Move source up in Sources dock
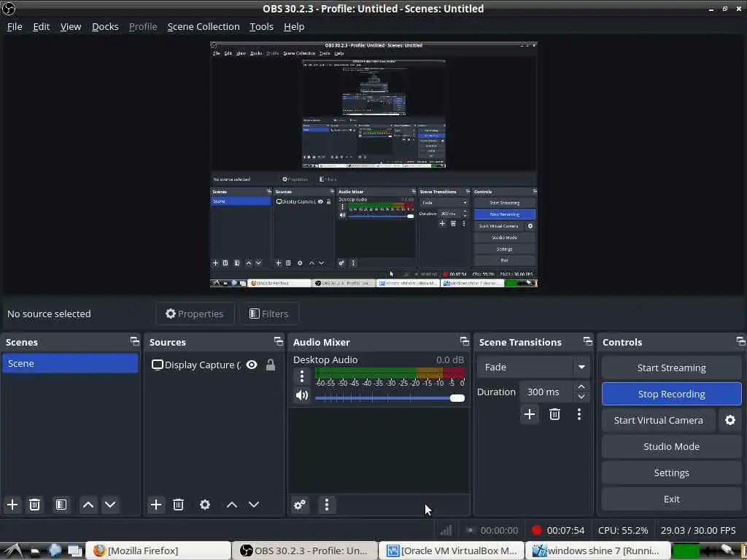This screenshot has height=560, width=747. pyautogui.click(x=232, y=505)
